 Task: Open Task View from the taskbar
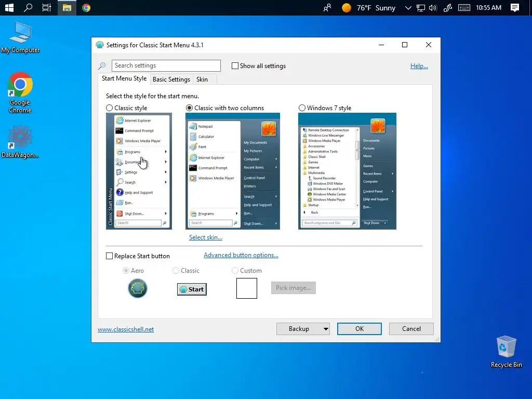pos(46,7)
